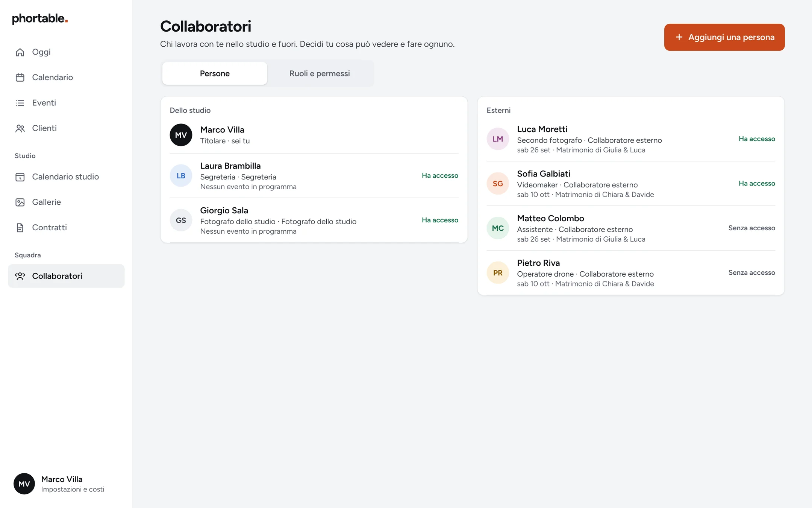This screenshot has width=812, height=508.
Task: Open Oggi in the sidebar
Action: tap(66, 52)
